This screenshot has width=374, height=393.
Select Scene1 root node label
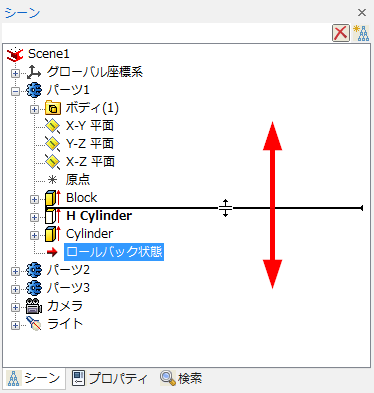click(49, 54)
